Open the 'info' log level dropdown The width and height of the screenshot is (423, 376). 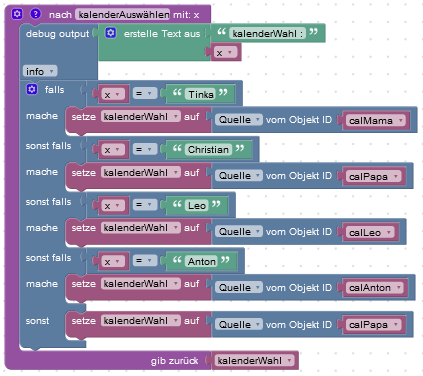coord(40,71)
